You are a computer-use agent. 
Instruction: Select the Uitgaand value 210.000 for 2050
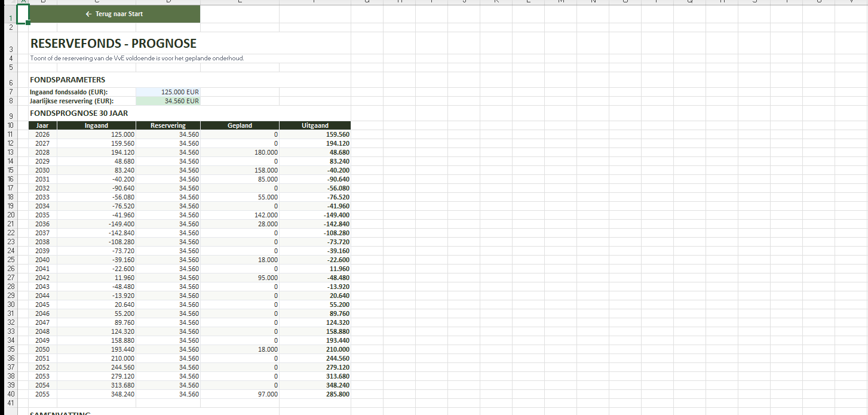point(315,349)
